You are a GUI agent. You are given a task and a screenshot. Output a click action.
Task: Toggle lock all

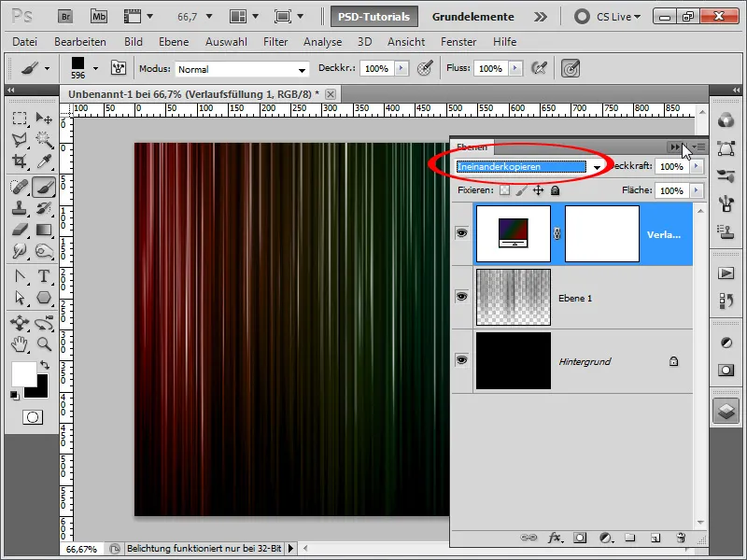[x=555, y=190]
